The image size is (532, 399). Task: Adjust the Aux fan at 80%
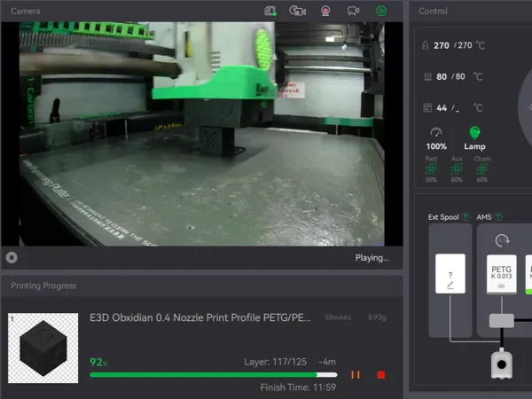coord(457,169)
